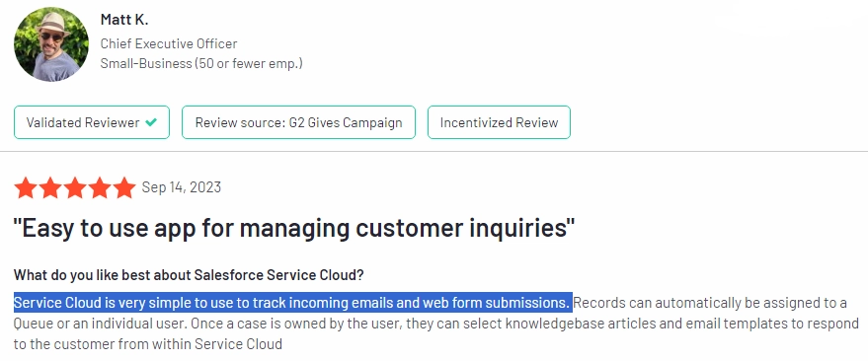Click the highlighted sentence about Service Cloud
The image size is (868, 361).
293,303
